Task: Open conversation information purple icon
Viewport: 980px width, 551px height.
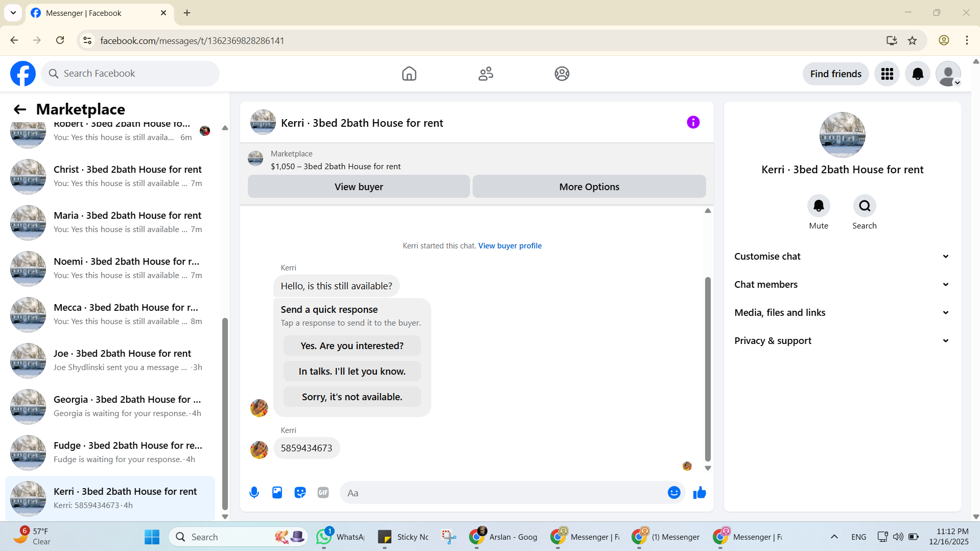Action: click(x=693, y=122)
